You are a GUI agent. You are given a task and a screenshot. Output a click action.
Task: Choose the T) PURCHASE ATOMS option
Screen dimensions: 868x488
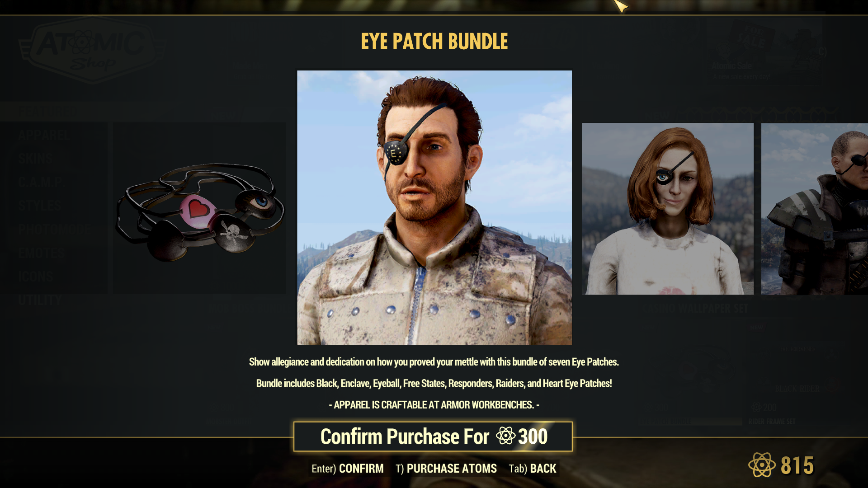coord(446,469)
